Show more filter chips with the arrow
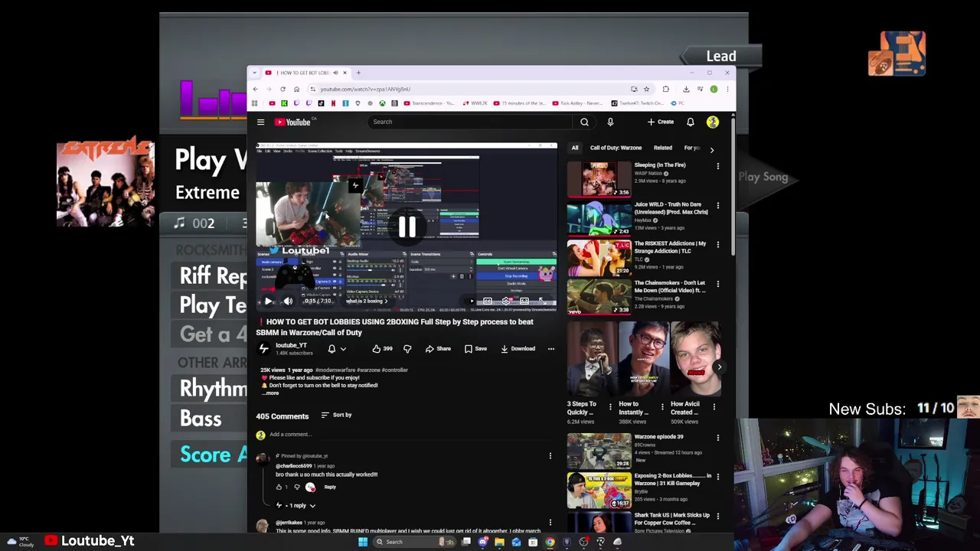Image resolution: width=980 pixels, height=551 pixels. point(711,150)
